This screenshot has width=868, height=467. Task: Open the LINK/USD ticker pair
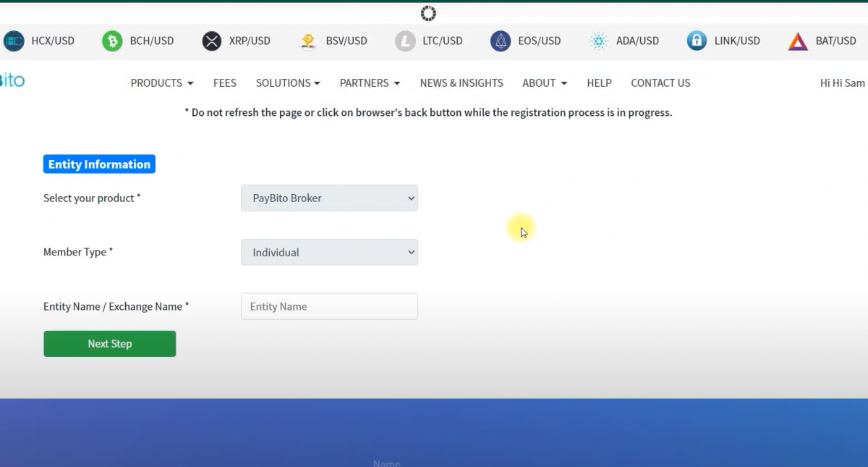(737, 41)
